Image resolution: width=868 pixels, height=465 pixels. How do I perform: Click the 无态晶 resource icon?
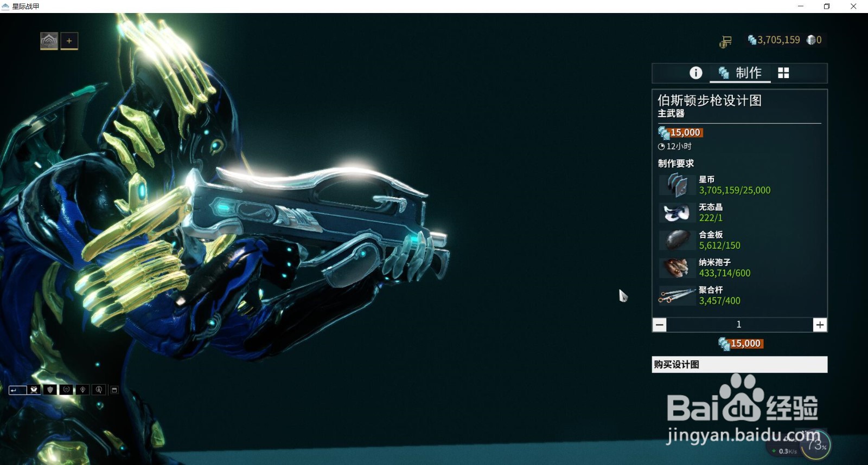(x=677, y=212)
